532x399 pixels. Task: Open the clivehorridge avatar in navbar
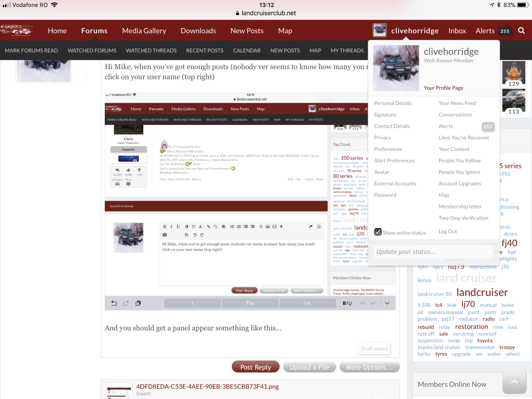pyautogui.click(x=379, y=30)
